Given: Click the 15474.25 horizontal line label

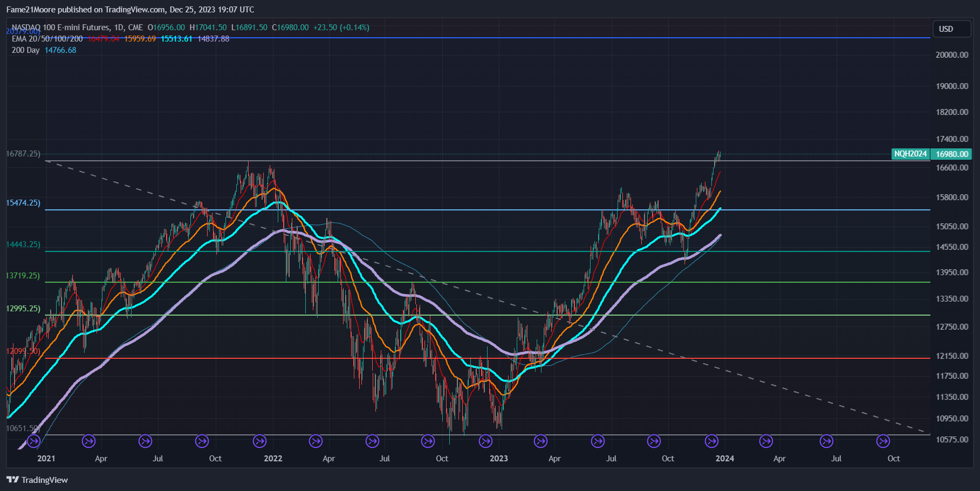Looking at the screenshot, I should (23, 203).
